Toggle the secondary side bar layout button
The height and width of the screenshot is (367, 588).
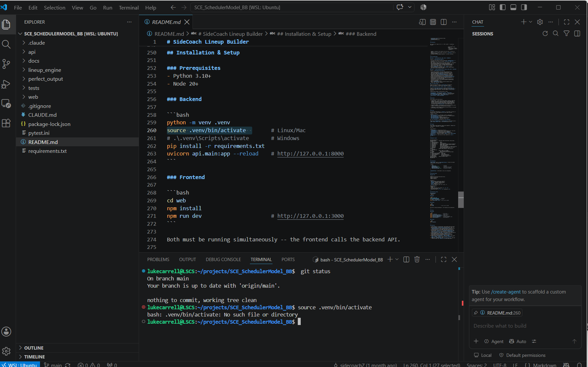[524, 7]
